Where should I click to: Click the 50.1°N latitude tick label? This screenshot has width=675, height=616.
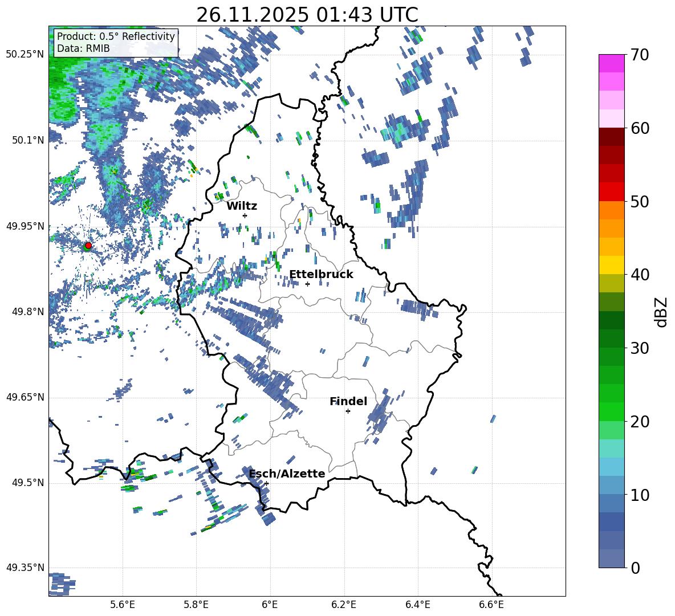click(x=29, y=140)
